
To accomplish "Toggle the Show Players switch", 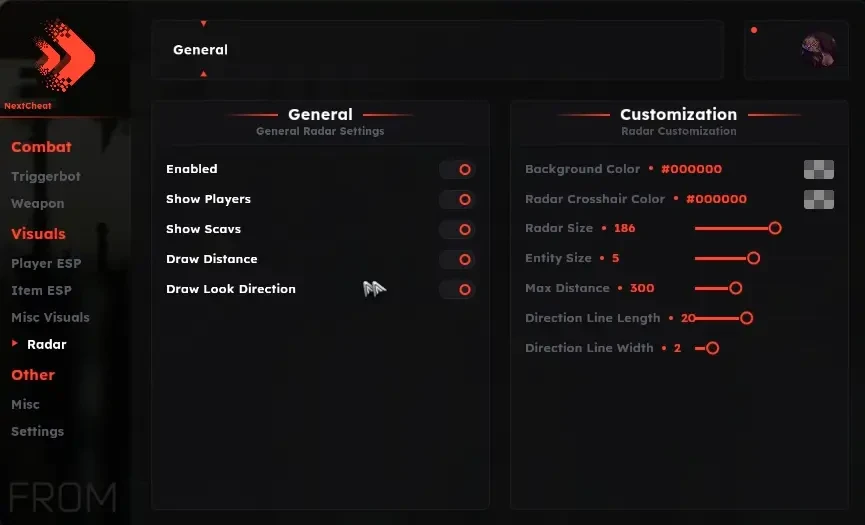I will click(457, 199).
